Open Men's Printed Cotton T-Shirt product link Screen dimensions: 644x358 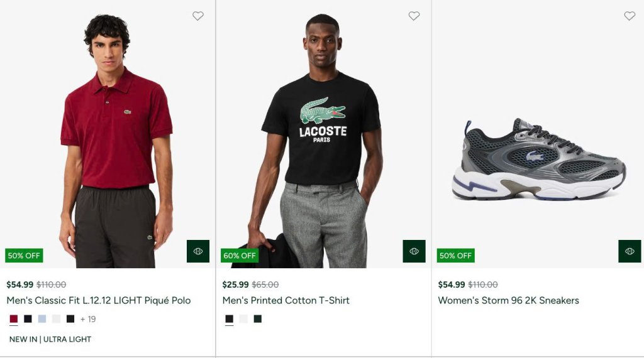click(x=286, y=301)
